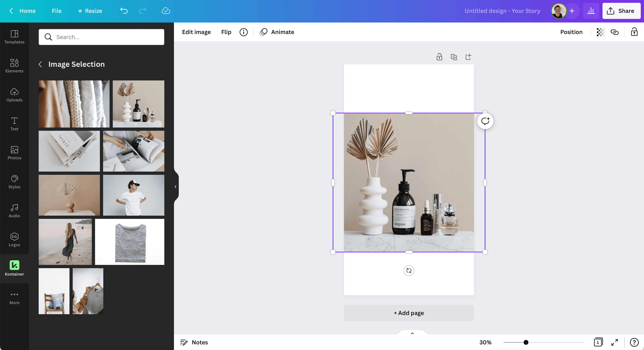
Task: Collapse the side panel with the arrow tab
Action: coord(175,187)
